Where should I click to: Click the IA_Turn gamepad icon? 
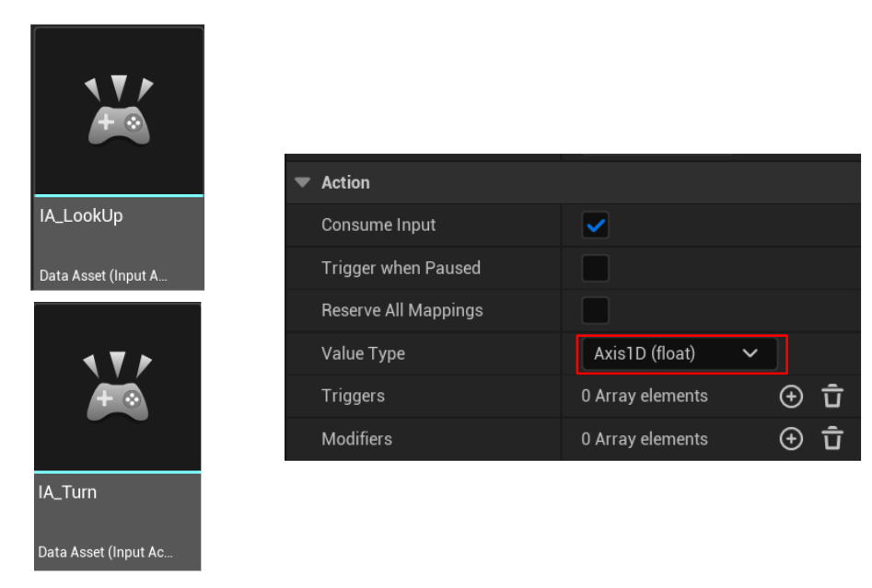click(118, 387)
